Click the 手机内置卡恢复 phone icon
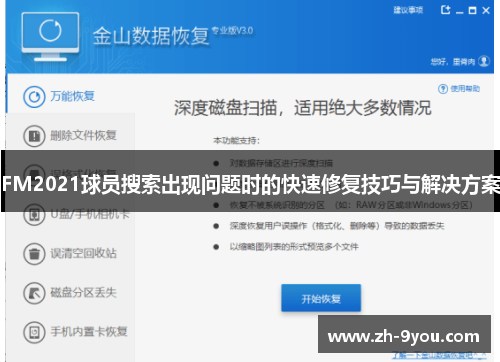 [x=34, y=332]
